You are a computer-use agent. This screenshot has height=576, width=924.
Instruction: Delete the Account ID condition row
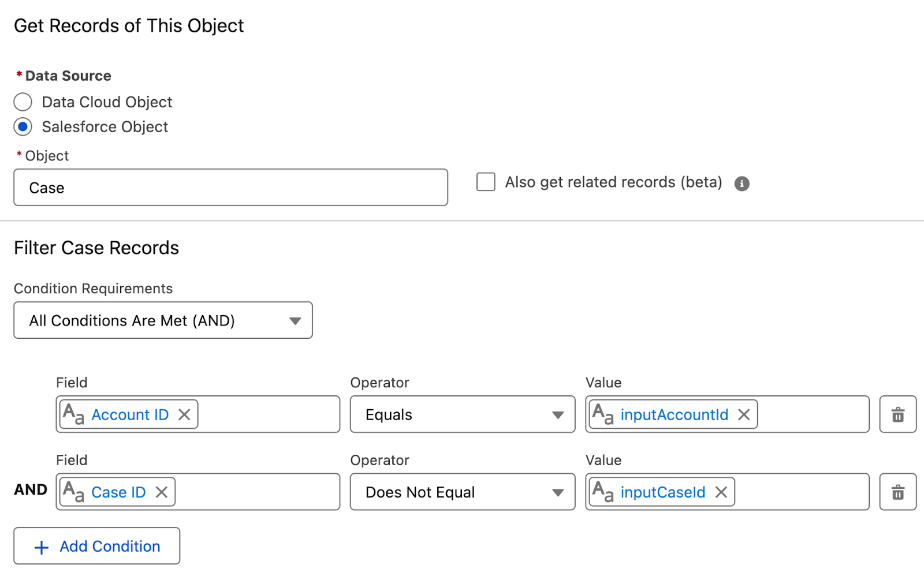coord(897,414)
